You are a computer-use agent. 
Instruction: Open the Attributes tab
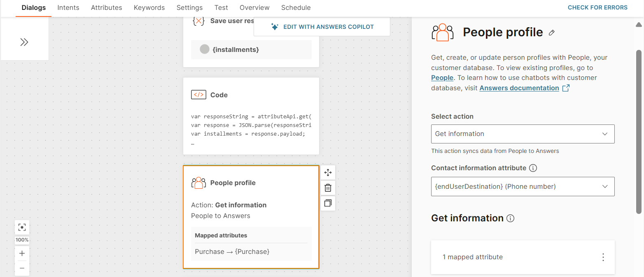tap(107, 7)
